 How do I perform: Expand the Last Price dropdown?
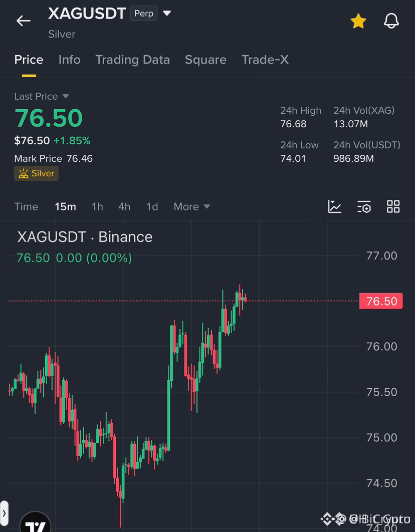click(x=66, y=96)
